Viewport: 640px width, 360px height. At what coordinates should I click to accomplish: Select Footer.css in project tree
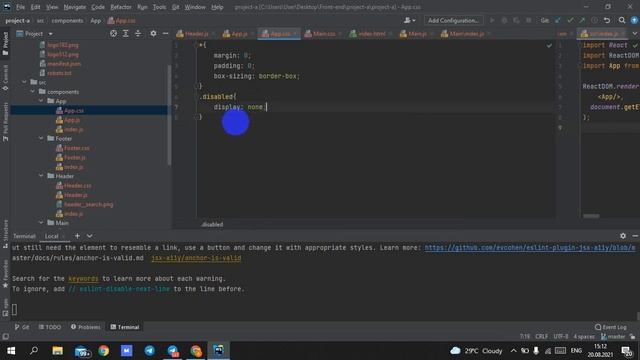[76, 148]
